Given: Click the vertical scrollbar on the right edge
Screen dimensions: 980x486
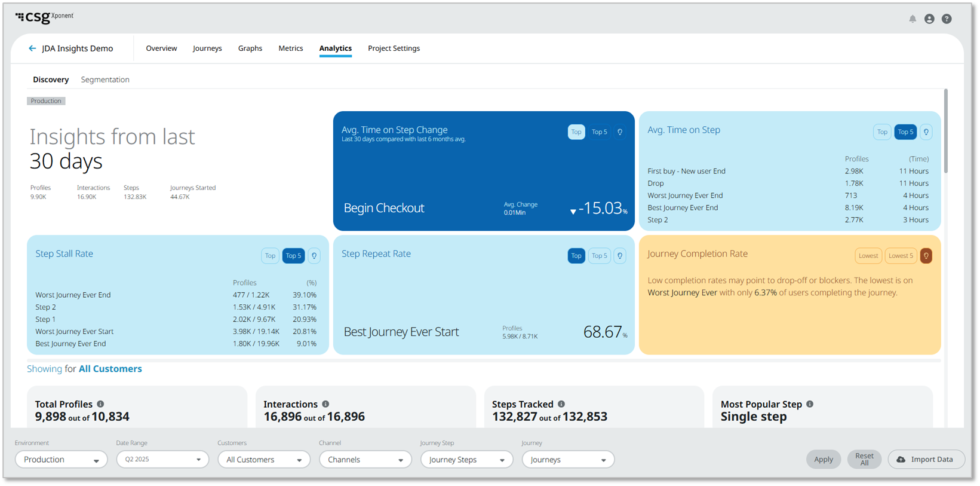Looking at the screenshot, I should point(945,132).
